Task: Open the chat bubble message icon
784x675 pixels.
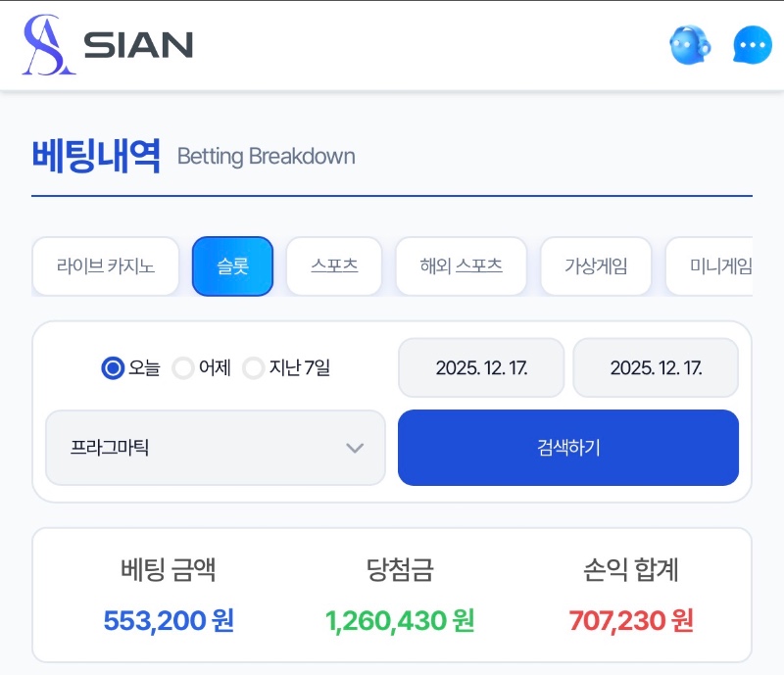Action: pos(753,45)
